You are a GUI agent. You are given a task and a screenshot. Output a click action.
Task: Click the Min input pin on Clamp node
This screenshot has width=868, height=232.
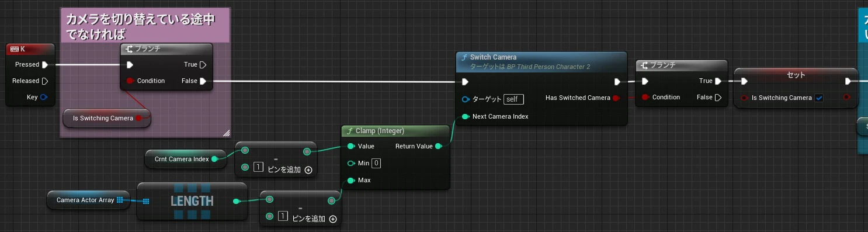350,163
